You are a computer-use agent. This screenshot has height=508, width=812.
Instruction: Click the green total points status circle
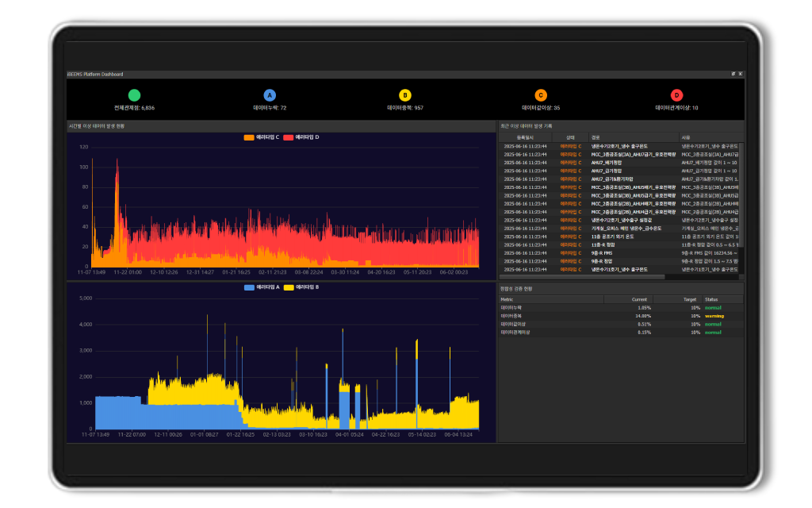tap(134, 95)
